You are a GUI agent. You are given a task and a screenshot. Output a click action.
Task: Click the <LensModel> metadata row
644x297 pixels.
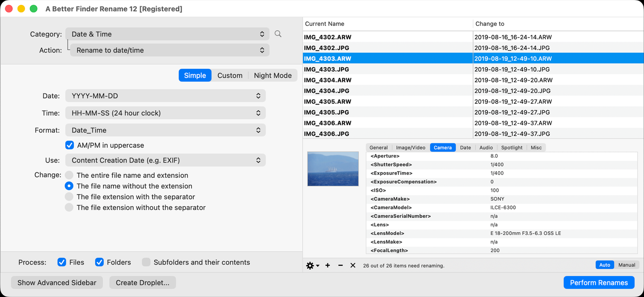click(x=502, y=233)
